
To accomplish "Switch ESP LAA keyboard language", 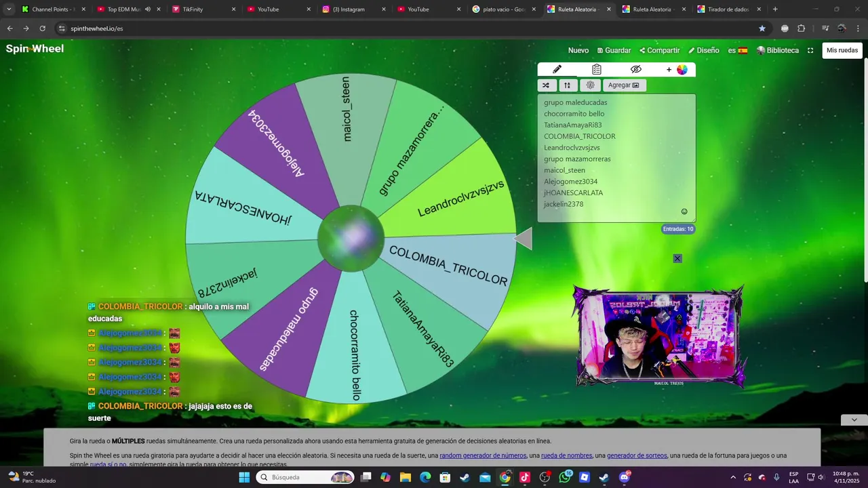I will (x=793, y=477).
